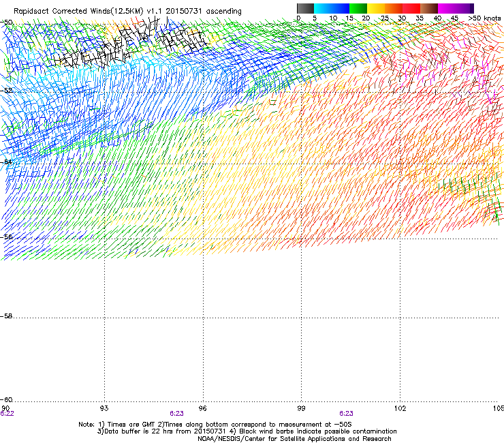
Task: Click the "10" legend scale number
Action: (333, 18)
